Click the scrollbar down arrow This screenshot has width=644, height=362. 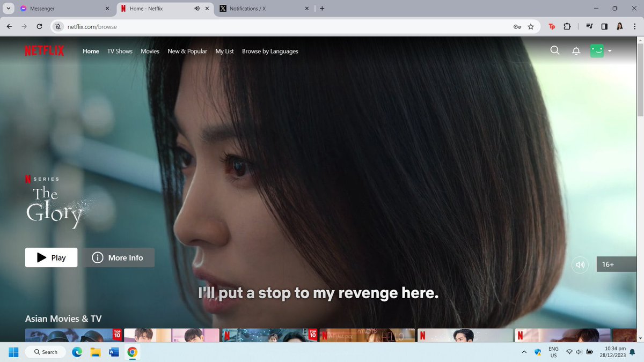click(x=640, y=338)
